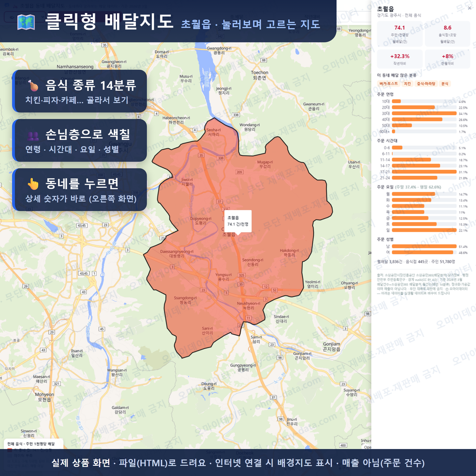Click the route 321 shield near Maesan-ri
Image resolution: width=476 pixels, height=476 pixels.
[x=56, y=383]
